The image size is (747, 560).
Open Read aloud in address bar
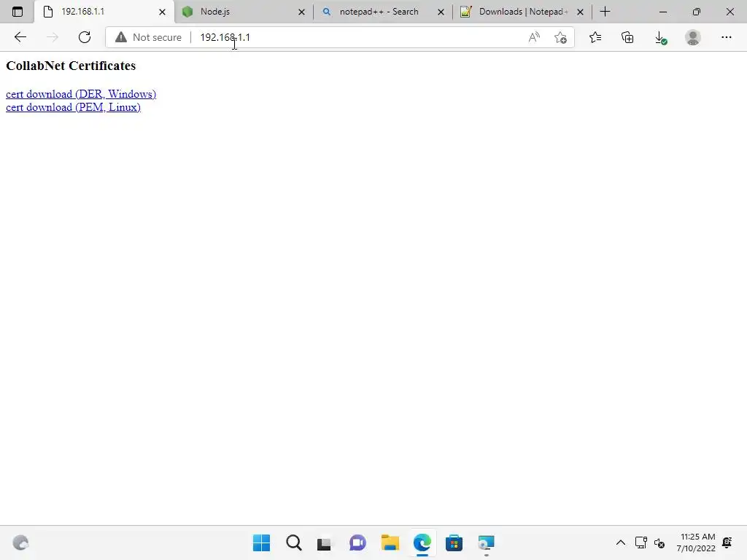pos(534,37)
